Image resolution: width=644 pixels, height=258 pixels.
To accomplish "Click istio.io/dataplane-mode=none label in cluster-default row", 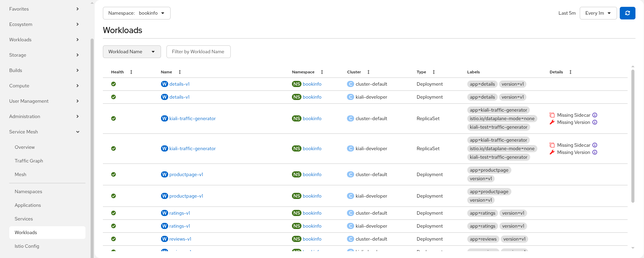I will 502,118.
